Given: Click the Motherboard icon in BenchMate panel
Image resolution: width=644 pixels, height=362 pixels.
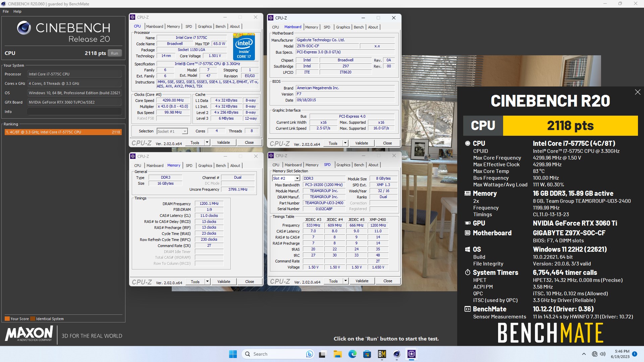Looking at the screenshot, I should [468, 233].
